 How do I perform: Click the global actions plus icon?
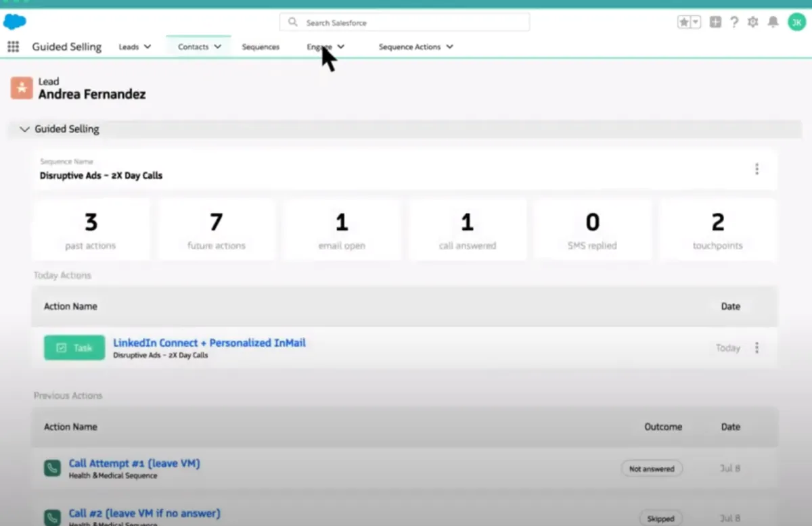click(x=715, y=22)
